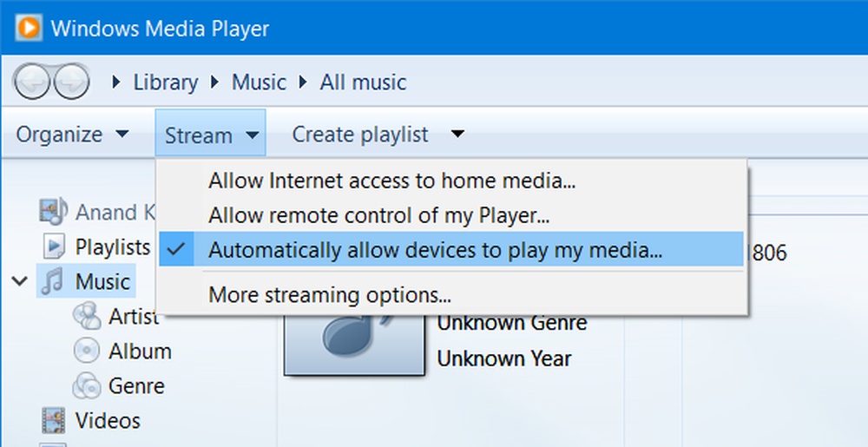Open the Organize dropdown menu
This screenshot has height=447, width=868.
72,135
